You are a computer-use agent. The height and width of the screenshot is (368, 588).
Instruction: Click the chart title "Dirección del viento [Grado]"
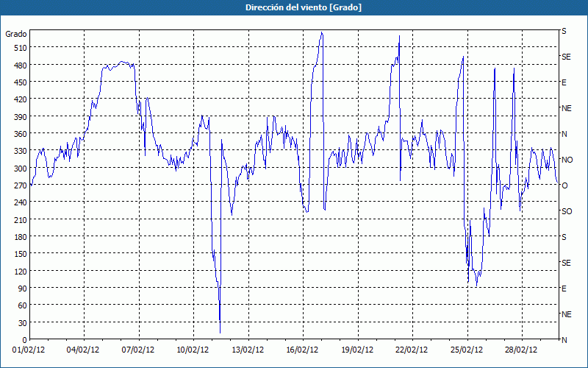point(304,7)
